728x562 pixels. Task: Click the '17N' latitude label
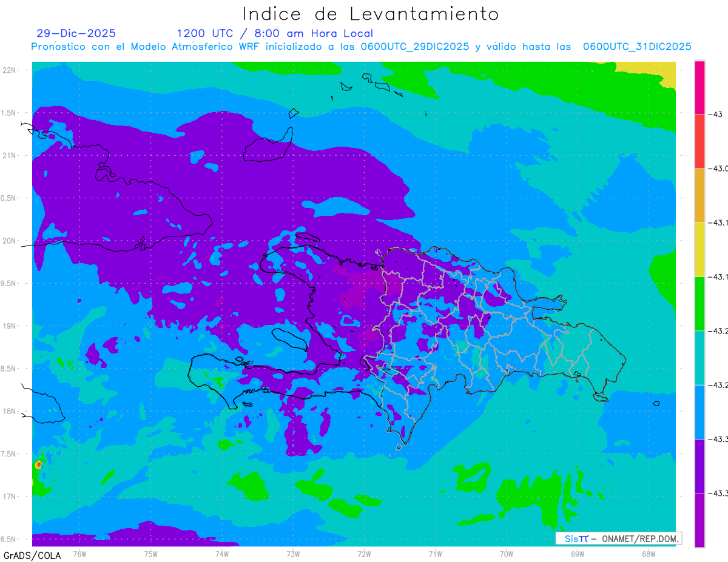10,497
